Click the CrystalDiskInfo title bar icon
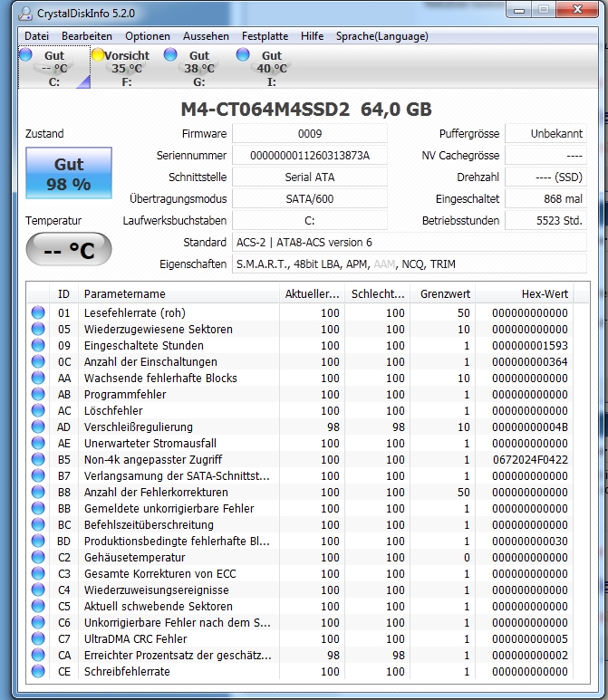The width and height of the screenshot is (608, 700). point(25,14)
